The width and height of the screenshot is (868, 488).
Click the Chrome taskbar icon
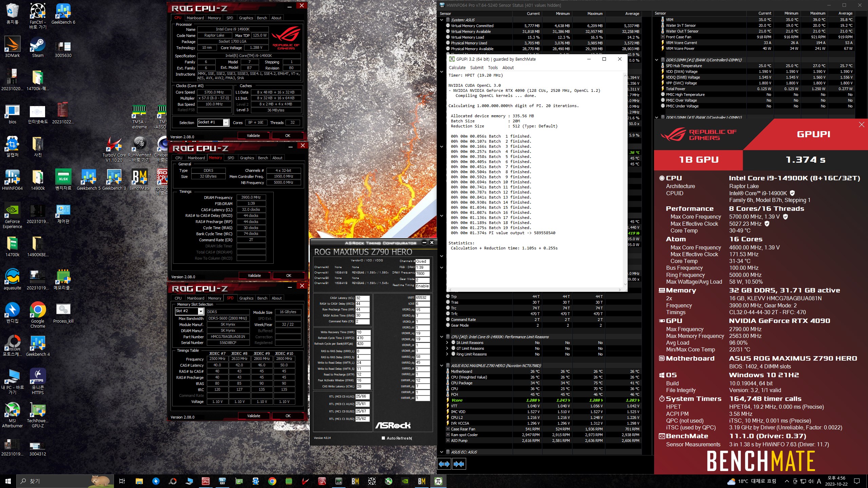pyautogui.click(x=272, y=481)
